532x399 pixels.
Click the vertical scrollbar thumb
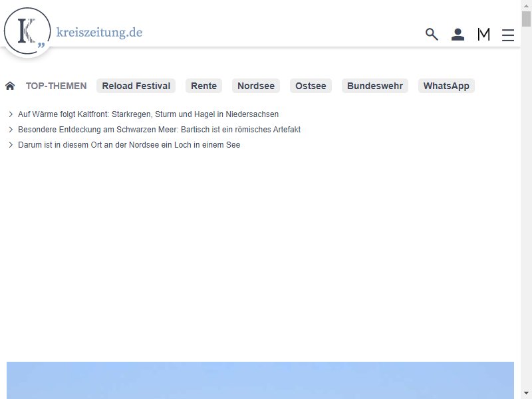[526, 19]
